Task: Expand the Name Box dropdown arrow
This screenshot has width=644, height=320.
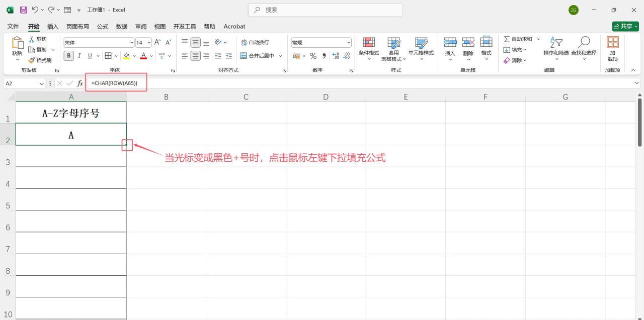Action: 42,83
